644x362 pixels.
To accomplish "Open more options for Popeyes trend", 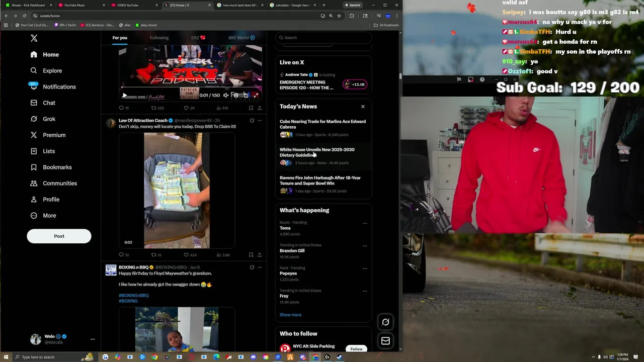I will [x=365, y=268].
